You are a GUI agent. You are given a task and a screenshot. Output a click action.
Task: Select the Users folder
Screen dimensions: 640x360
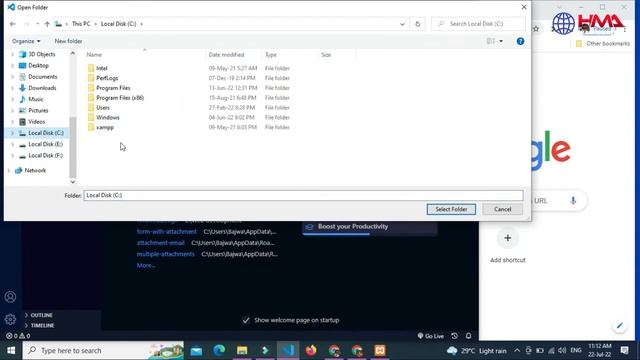pyautogui.click(x=103, y=107)
